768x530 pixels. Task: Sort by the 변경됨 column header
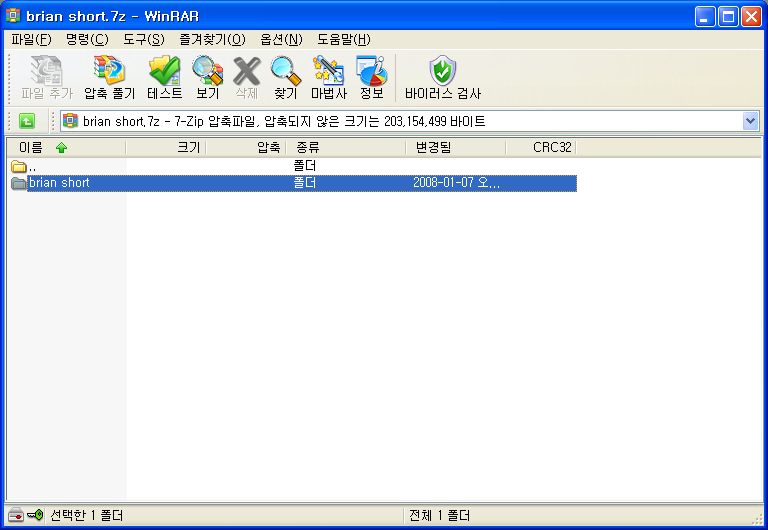pos(456,147)
